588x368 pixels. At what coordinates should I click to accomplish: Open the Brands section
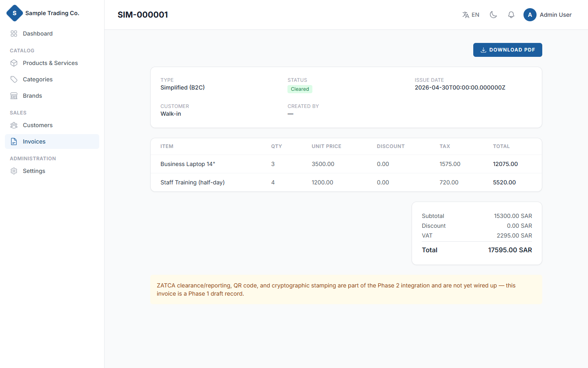coord(52,96)
